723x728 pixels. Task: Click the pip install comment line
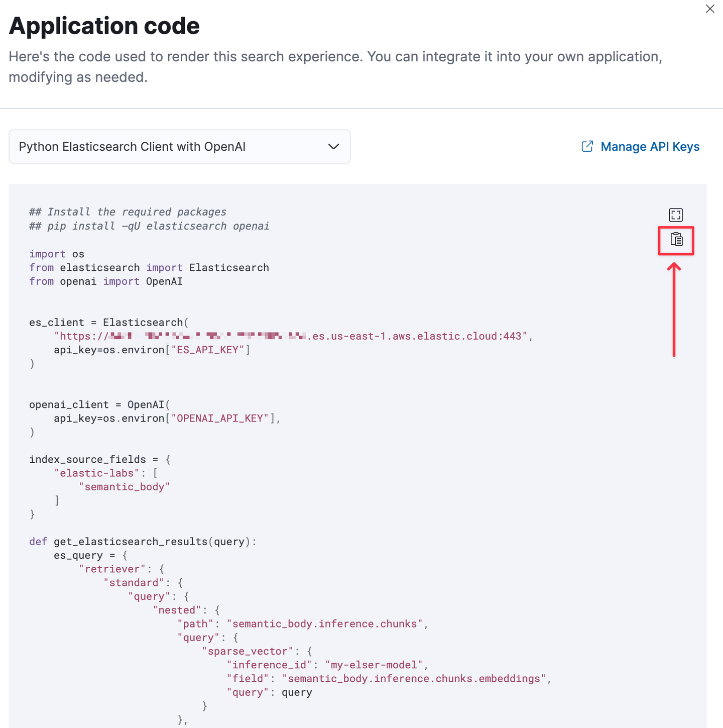[149, 226]
